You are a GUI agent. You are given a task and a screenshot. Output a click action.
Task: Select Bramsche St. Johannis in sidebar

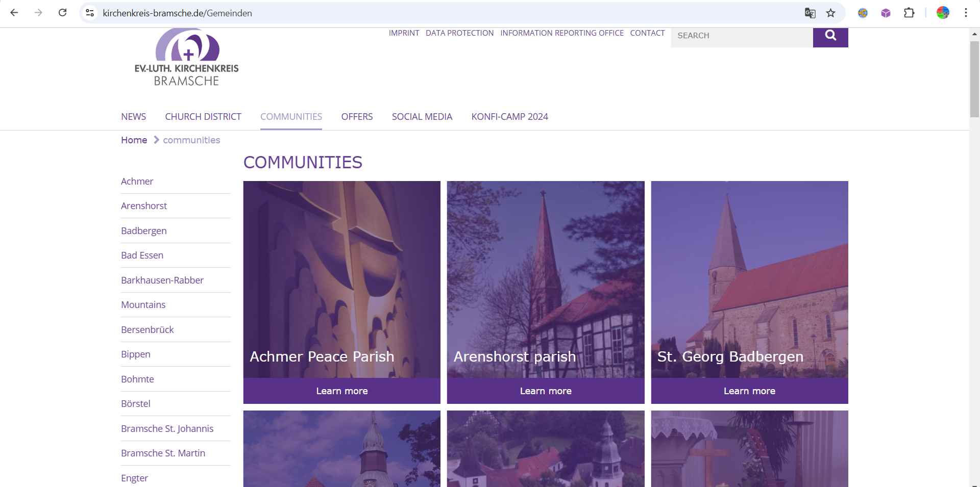click(167, 429)
